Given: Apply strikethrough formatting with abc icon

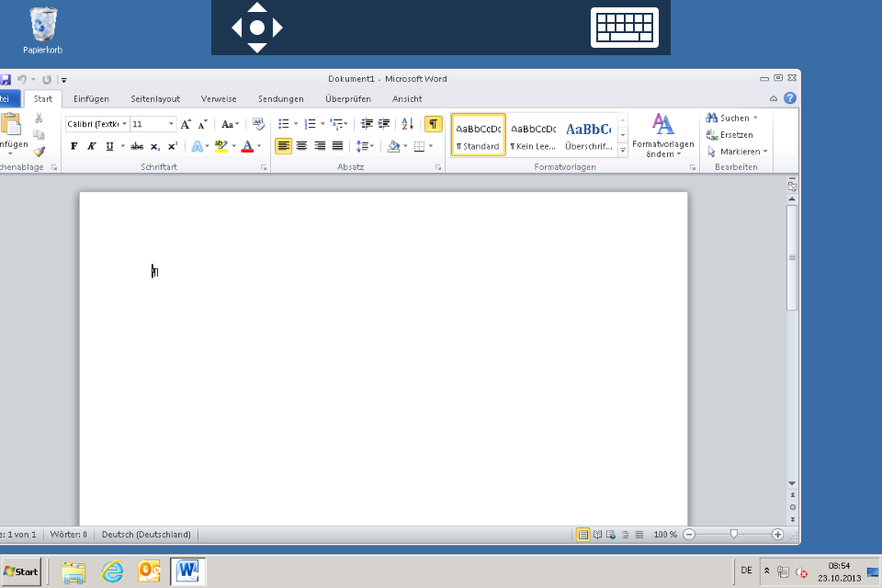Looking at the screenshot, I should 137,146.
